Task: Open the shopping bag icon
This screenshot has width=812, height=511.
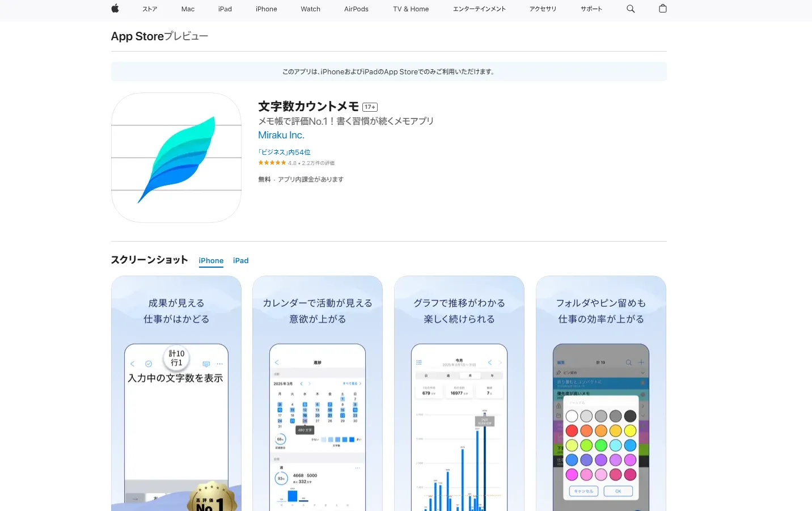Action: [x=663, y=9]
